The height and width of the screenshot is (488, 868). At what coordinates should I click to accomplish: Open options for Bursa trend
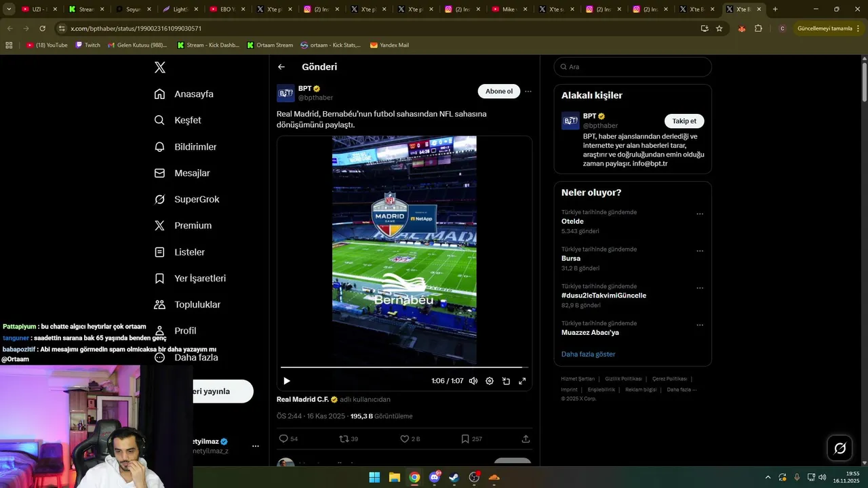pos(700,251)
